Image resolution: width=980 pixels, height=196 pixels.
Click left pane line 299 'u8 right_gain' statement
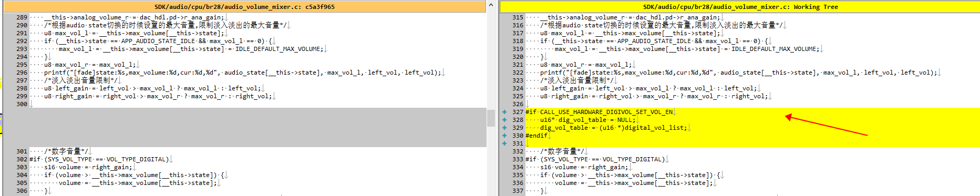coord(158,96)
